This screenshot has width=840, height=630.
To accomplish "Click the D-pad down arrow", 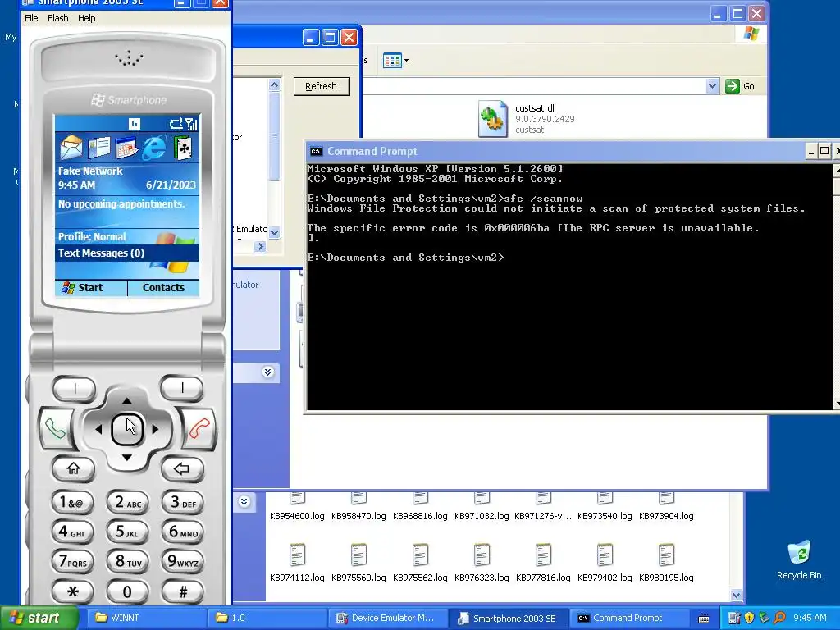I will tap(127, 458).
